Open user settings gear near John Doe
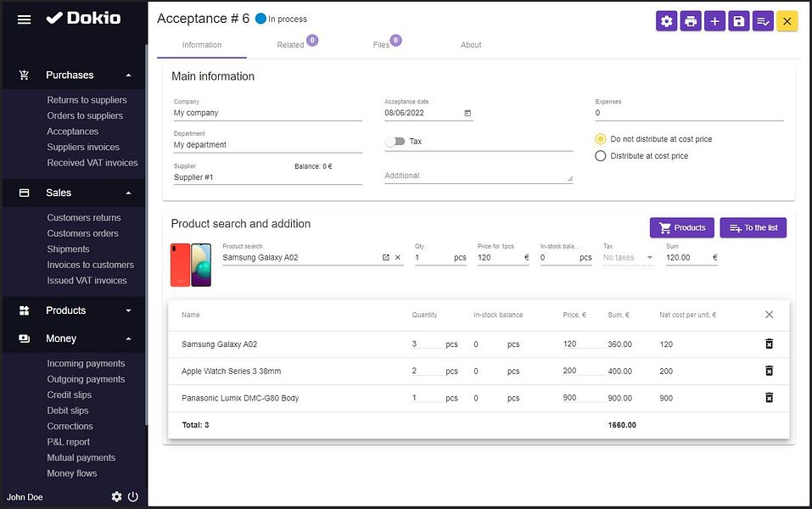 pos(116,496)
